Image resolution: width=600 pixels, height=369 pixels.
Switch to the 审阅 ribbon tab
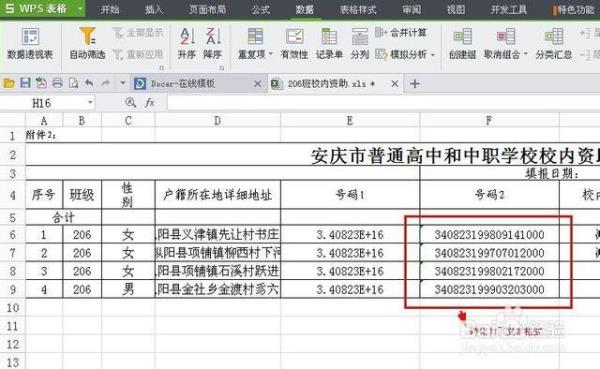point(412,9)
